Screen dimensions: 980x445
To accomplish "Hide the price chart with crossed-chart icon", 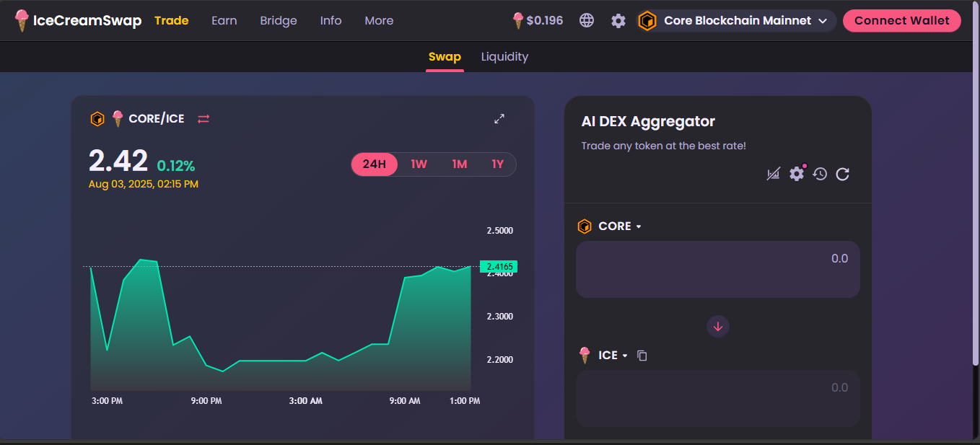I will tap(774, 174).
